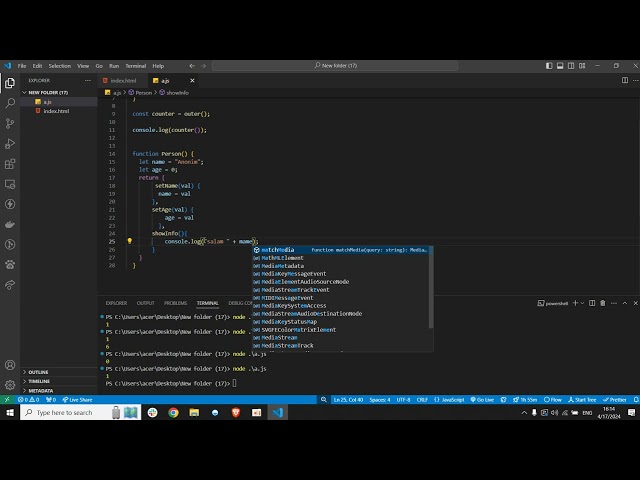This screenshot has height=480, width=640.
Task: Close the terminal panel
Action: coord(636,303)
